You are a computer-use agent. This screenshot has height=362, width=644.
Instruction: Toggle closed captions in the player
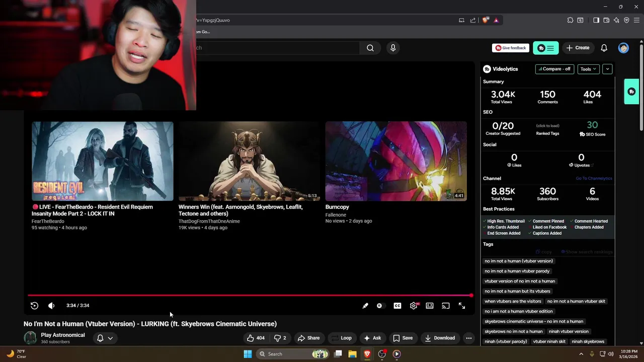(x=397, y=306)
